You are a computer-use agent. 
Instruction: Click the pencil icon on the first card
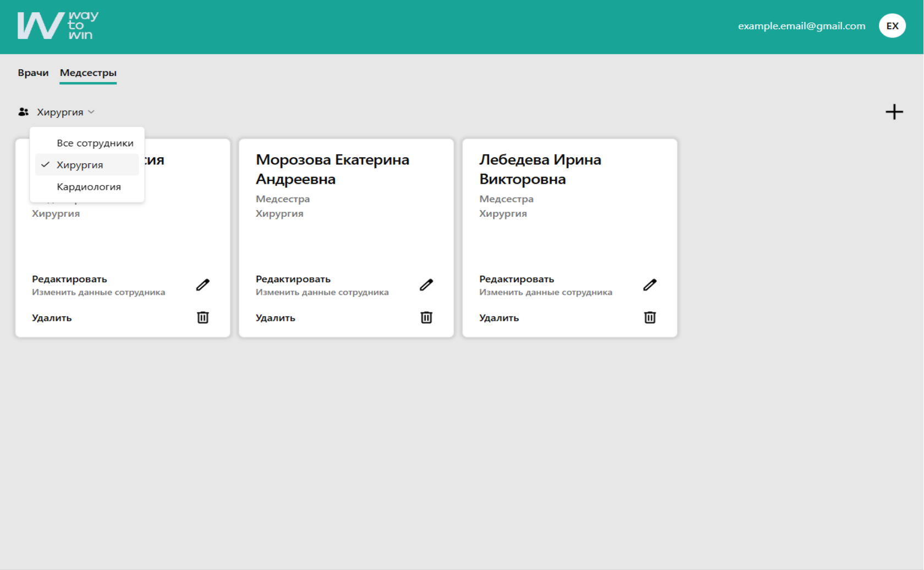click(203, 284)
